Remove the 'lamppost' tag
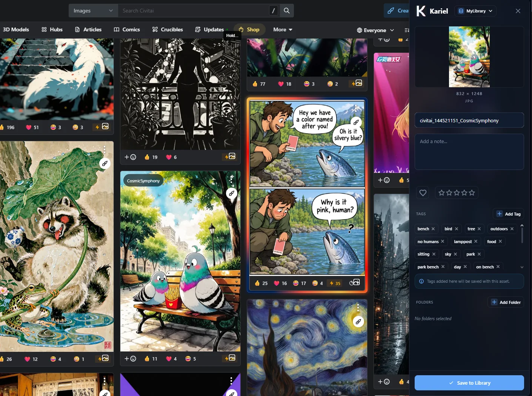 (476, 241)
